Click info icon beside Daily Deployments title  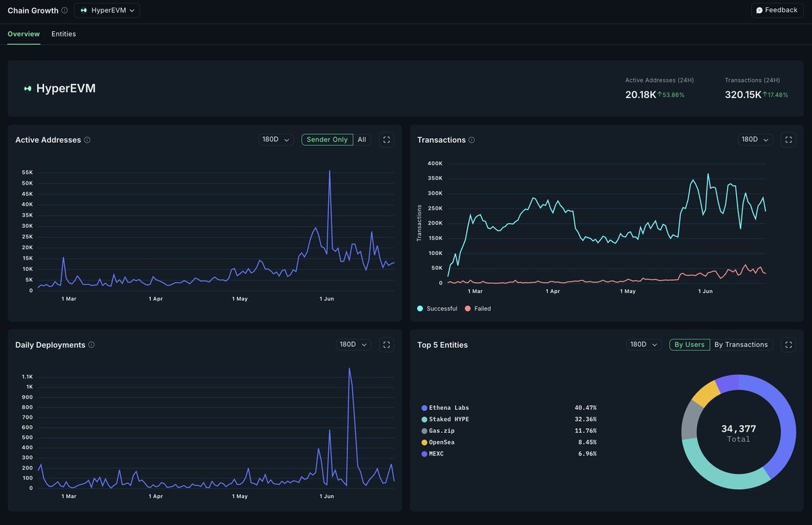[91, 345]
